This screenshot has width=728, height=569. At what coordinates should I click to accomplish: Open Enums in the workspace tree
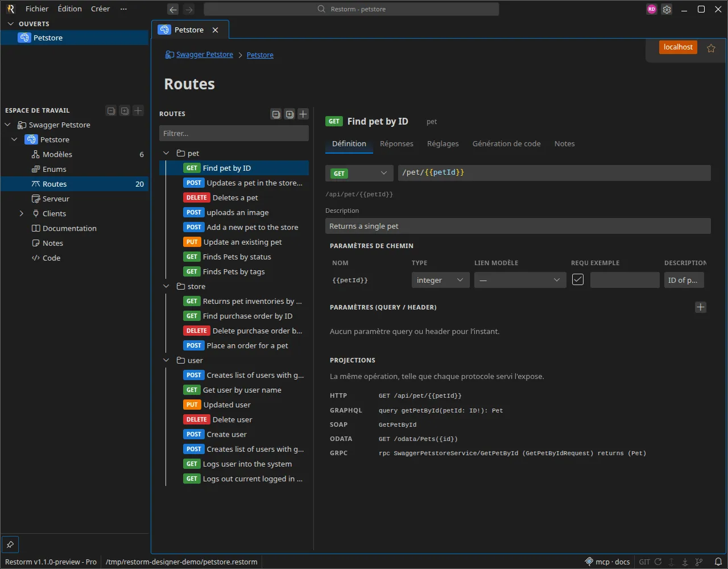point(75,169)
